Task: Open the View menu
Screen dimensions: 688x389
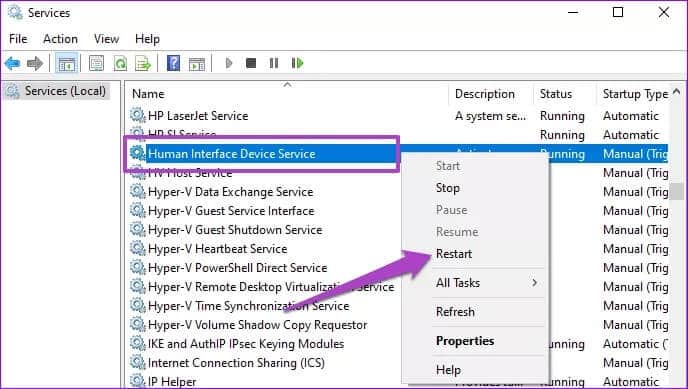Action: point(106,39)
